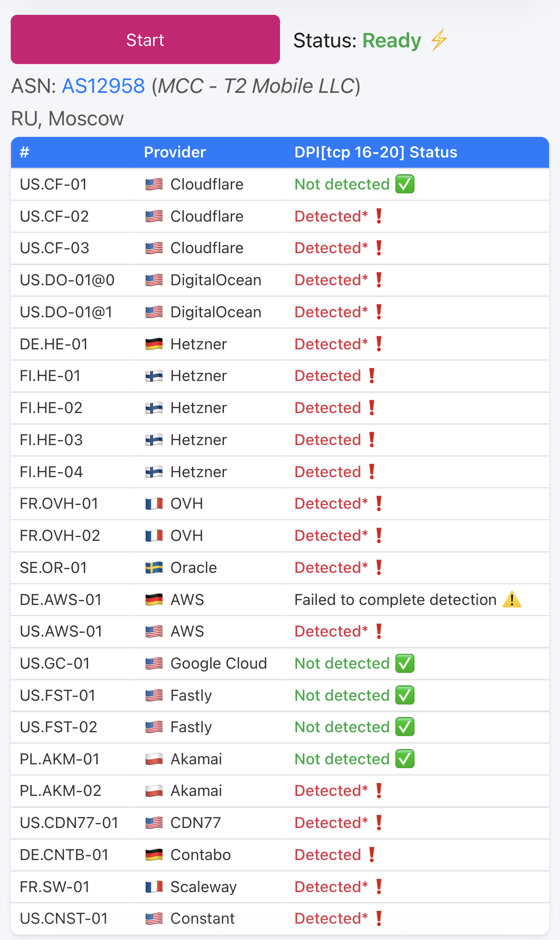The height and width of the screenshot is (940, 560).
Task: Click red exclamation for DE.CNTB-01 Contabo
Action: (372, 855)
